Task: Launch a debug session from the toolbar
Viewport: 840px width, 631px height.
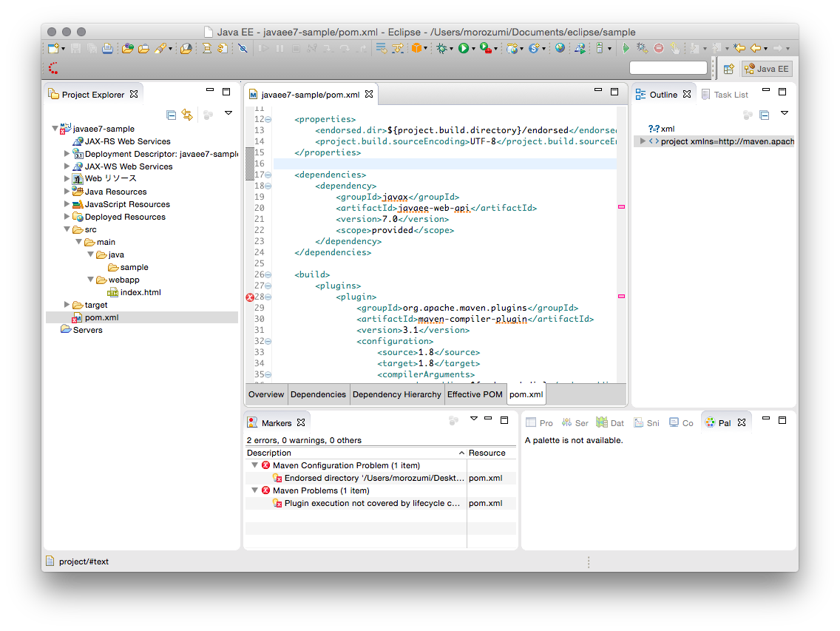Action: (x=441, y=47)
